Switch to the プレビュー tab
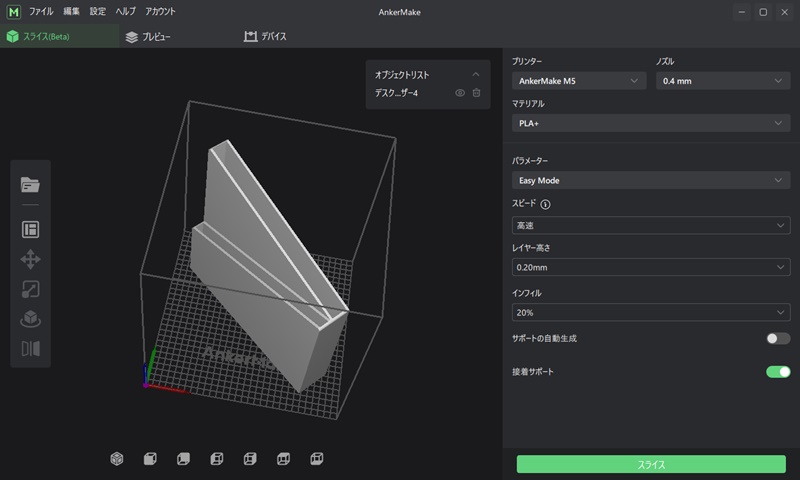 [149, 37]
